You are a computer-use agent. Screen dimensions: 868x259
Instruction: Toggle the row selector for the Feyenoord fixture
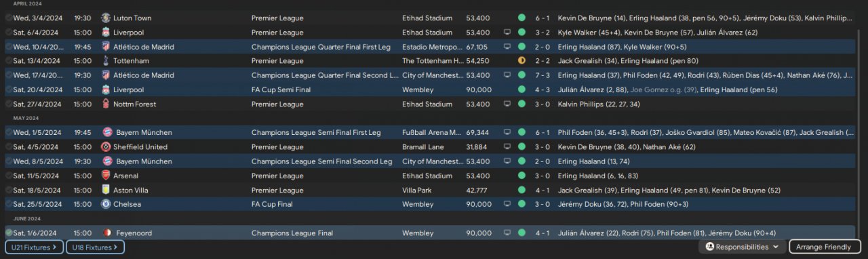coord(8,233)
